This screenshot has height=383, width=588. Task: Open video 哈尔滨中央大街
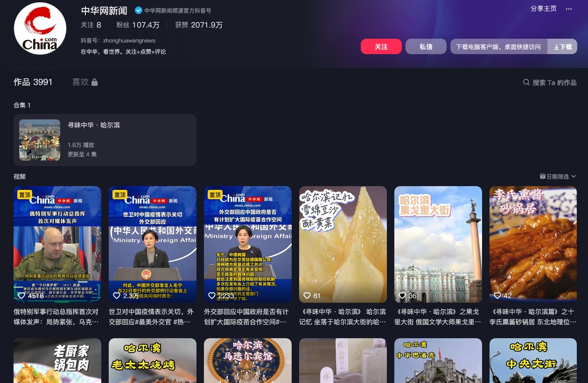click(x=533, y=361)
